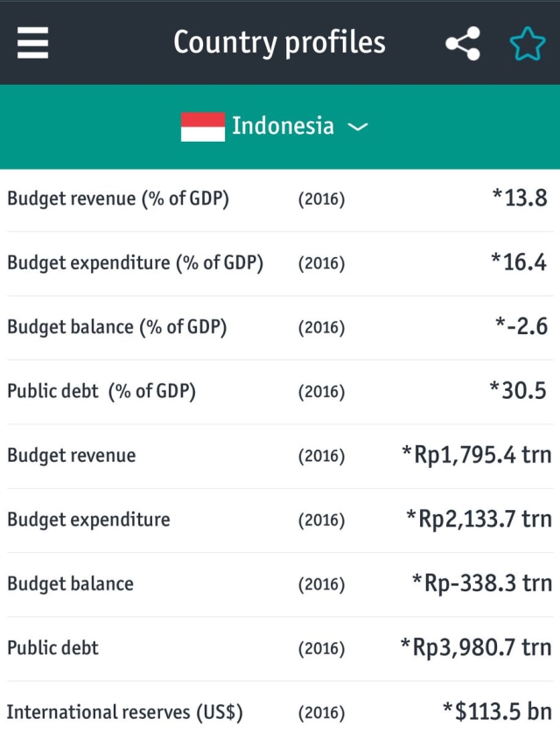
Task: Tap the share network symbol in header
Action: [462, 42]
